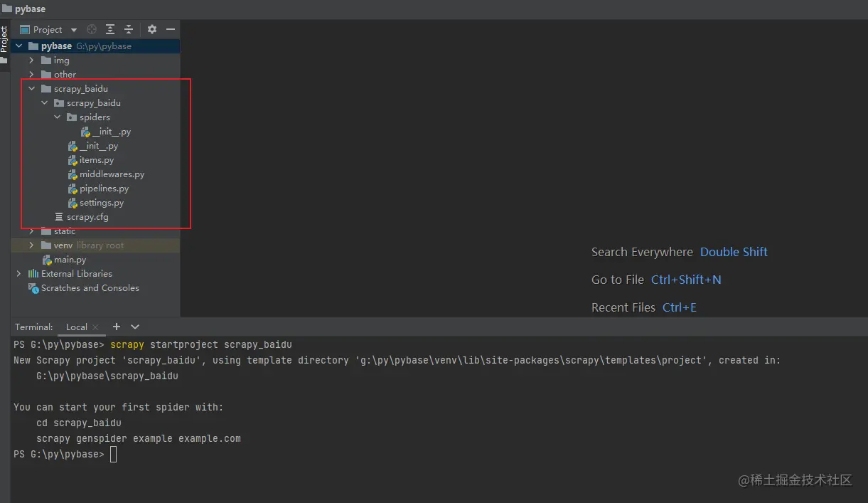Click the Expand All icon in Project toolbar
Viewport: 868px width, 503px height.
coord(110,29)
